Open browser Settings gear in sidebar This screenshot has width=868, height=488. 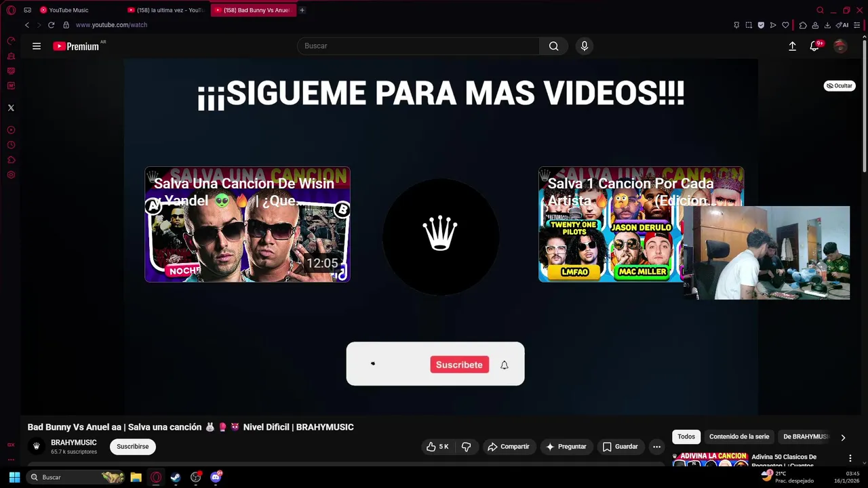coord(11,175)
